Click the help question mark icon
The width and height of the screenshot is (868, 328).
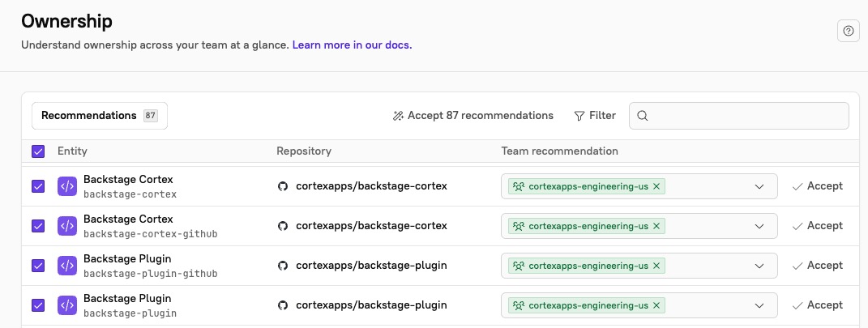(x=848, y=31)
